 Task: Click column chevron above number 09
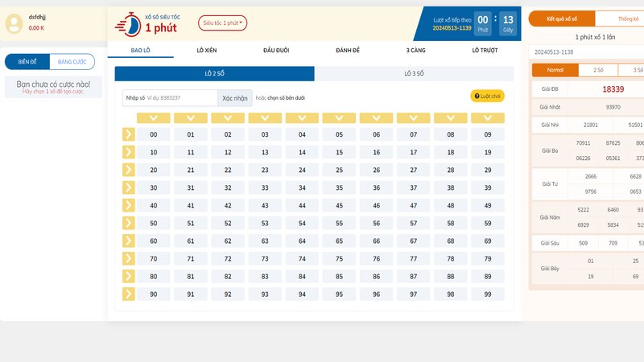coord(487,118)
